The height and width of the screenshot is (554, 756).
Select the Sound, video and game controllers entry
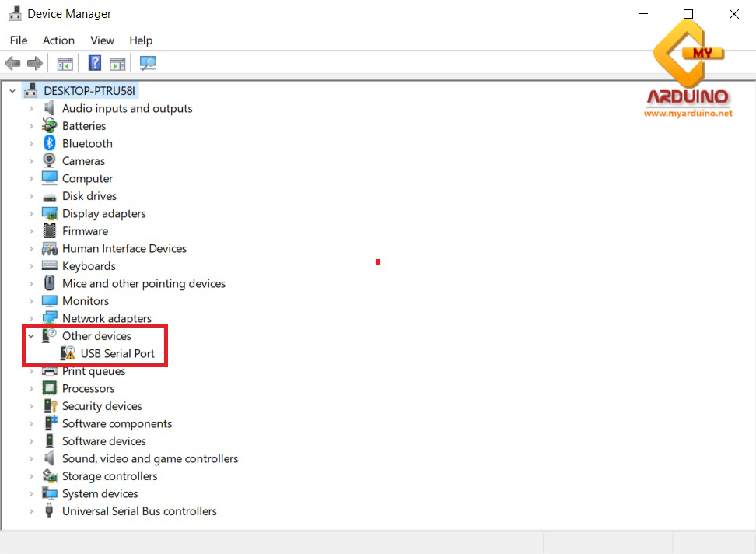click(x=149, y=458)
